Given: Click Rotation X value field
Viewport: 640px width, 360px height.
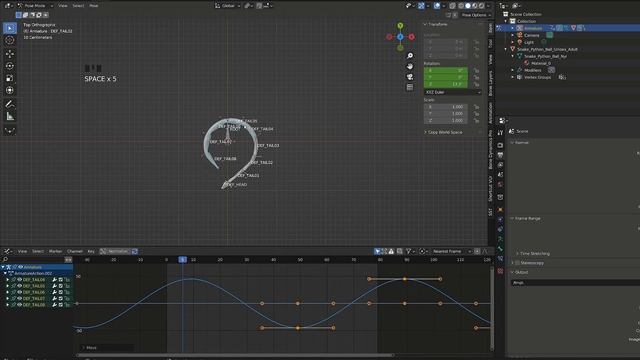Looking at the screenshot, I should (x=446, y=71).
